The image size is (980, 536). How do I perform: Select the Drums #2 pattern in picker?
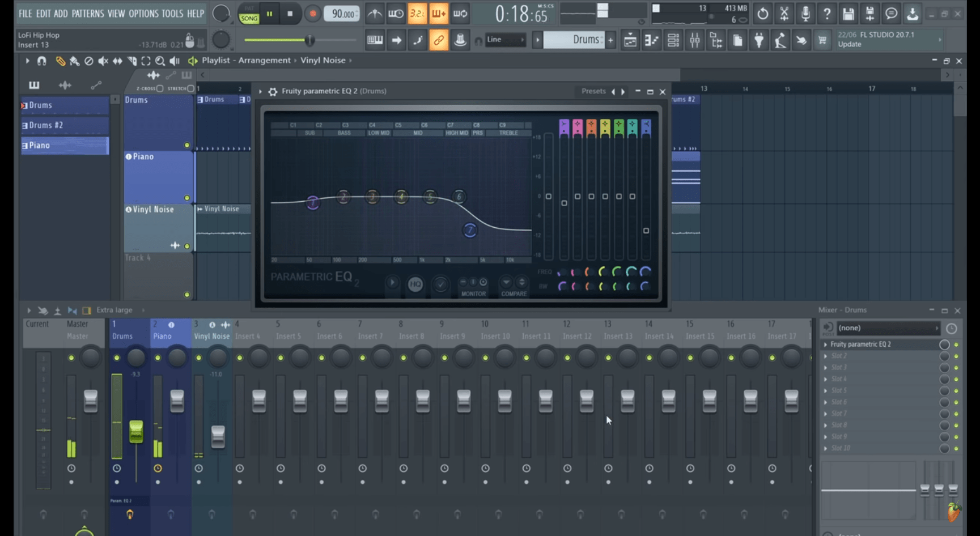tap(65, 125)
